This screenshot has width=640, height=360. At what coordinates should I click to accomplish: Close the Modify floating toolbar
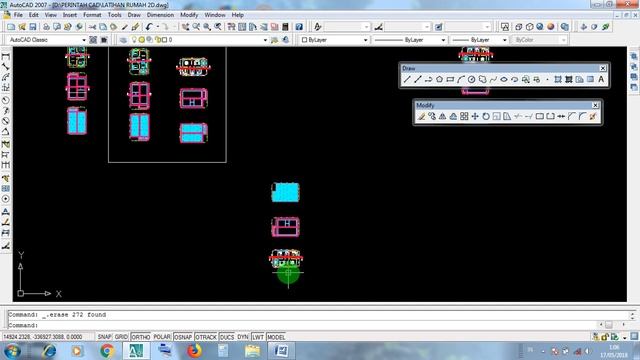point(595,105)
